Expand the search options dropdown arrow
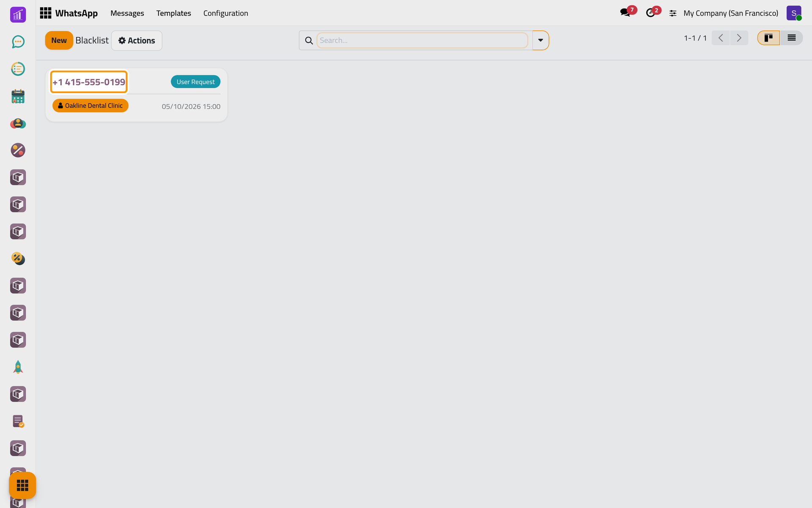This screenshot has width=812, height=508. tap(540, 40)
